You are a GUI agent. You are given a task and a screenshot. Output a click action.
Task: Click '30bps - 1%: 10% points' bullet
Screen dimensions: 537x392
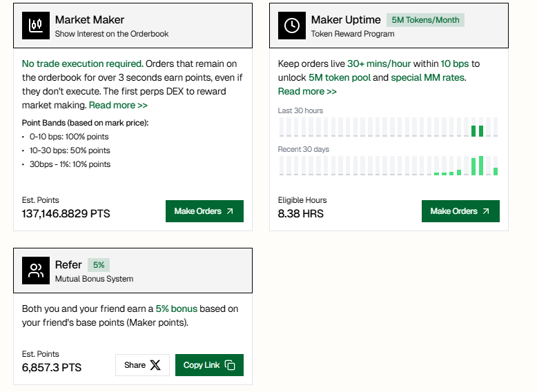coord(70,164)
